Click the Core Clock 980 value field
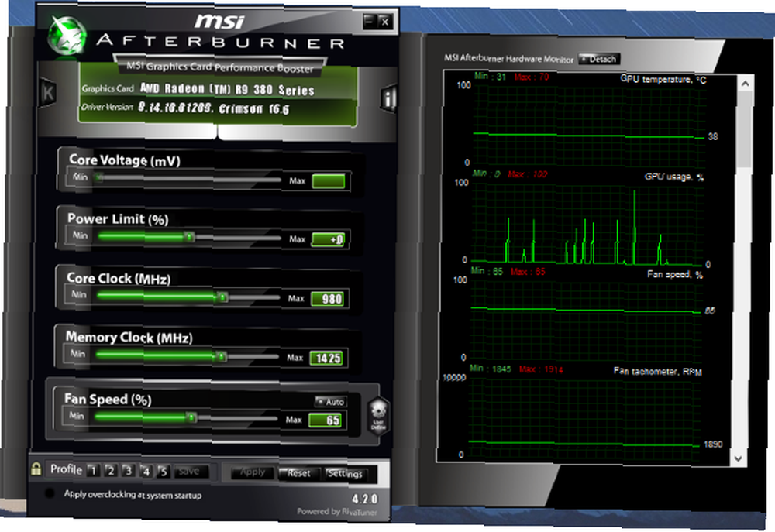Viewport: 775px width, 532px height. 327,299
